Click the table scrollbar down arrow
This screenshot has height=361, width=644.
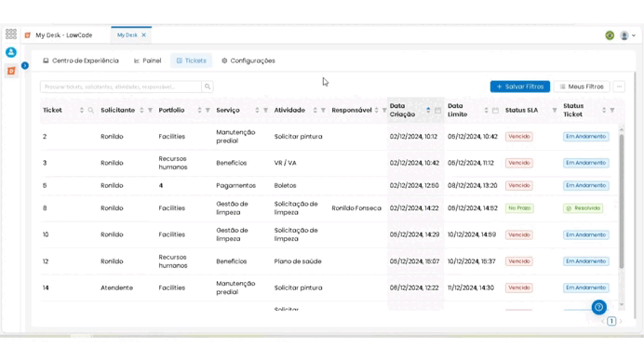[622, 304]
